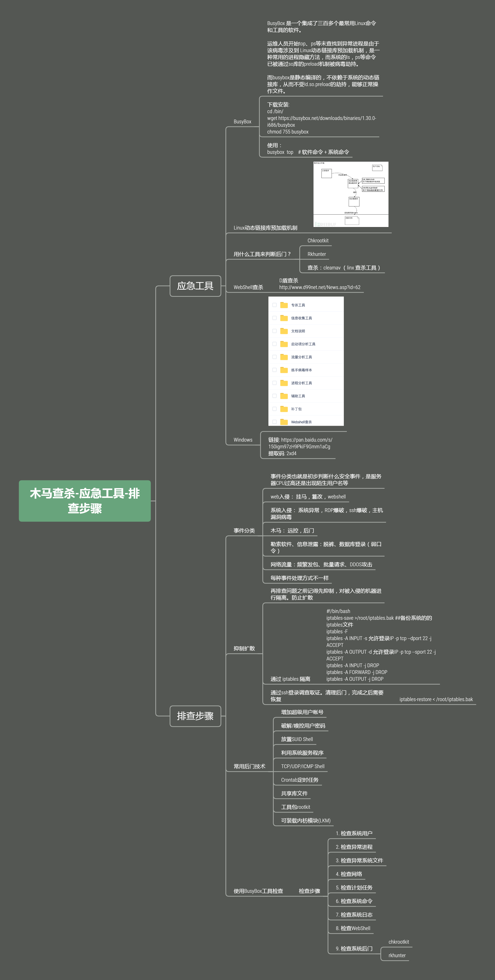This screenshot has height=980, width=495.
Task: Select step 4. 检查网络
Action: click(349, 874)
